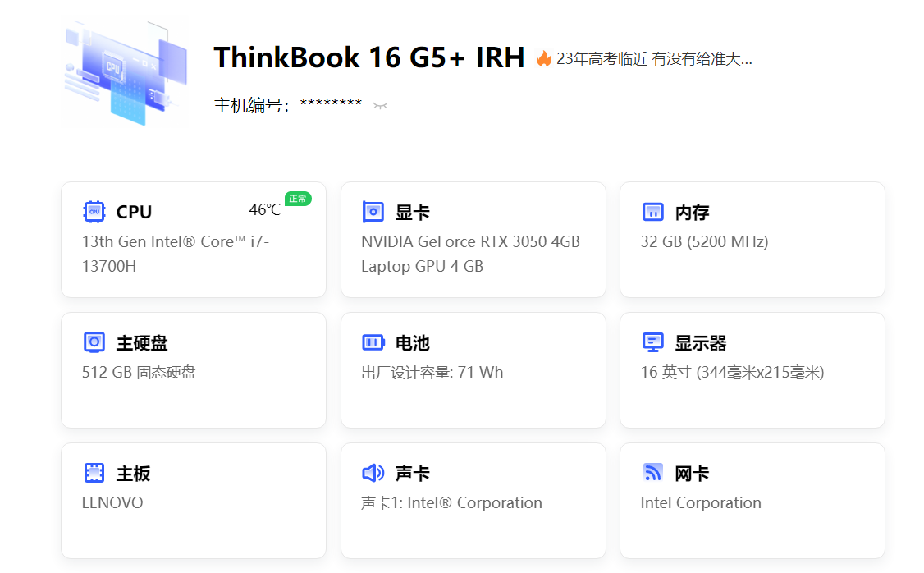Click the 网卡 card heading
Viewport: 924px width, 573px height.
click(x=692, y=474)
